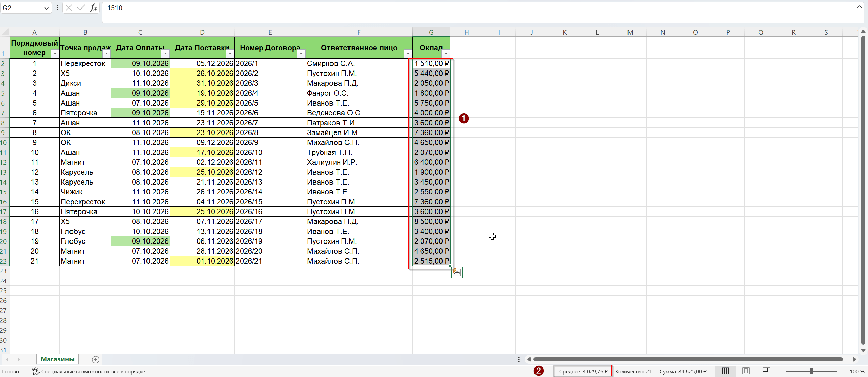Image resolution: width=868 pixels, height=377 pixels.
Task: Click the Сумма: 84 625,00 ₽ status entry
Action: point(683,371)
